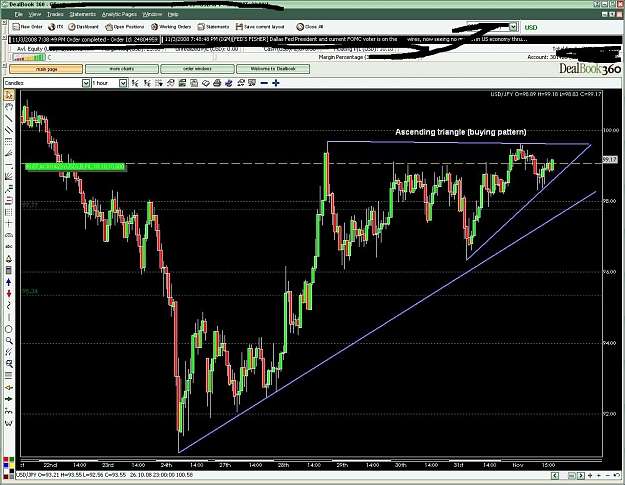Open the ITK globe icon
The height and width of the screenshot is (485, 625).
55,27
